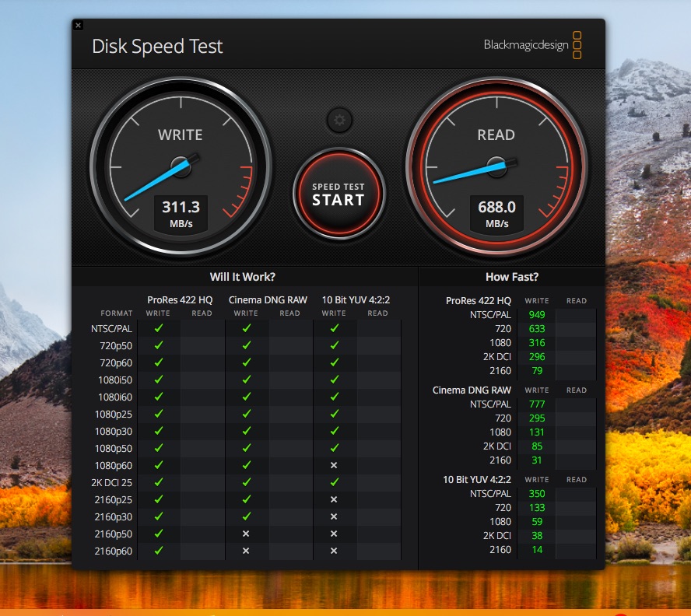Open settings with the gear icon
Image resolution: width=691 pixels, height=616 pixels.
338,120
